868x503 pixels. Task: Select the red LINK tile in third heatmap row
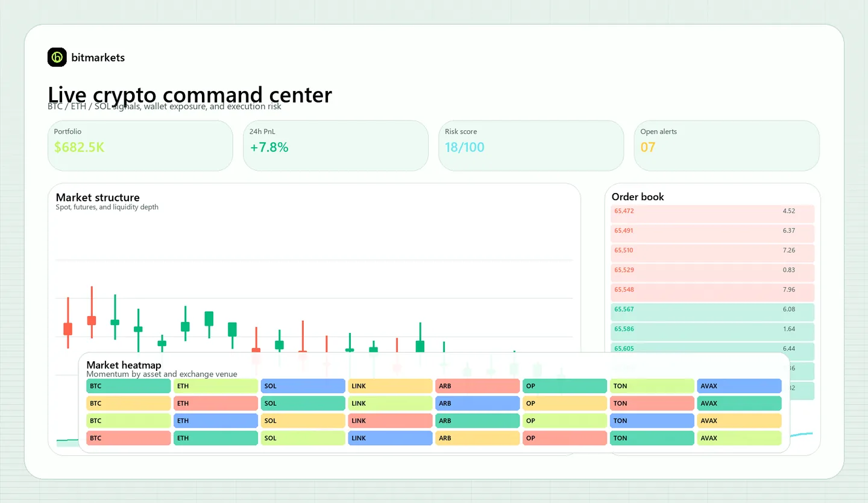click(390, 421)
